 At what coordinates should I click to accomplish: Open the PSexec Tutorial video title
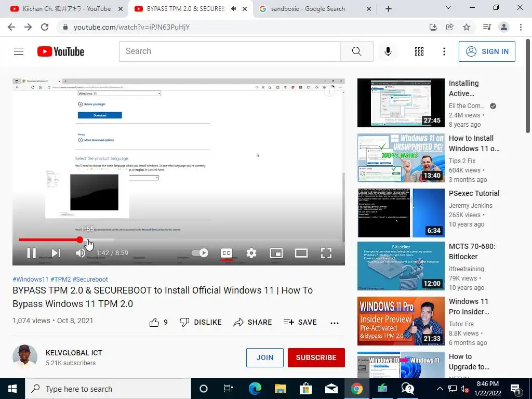[474, 193]
